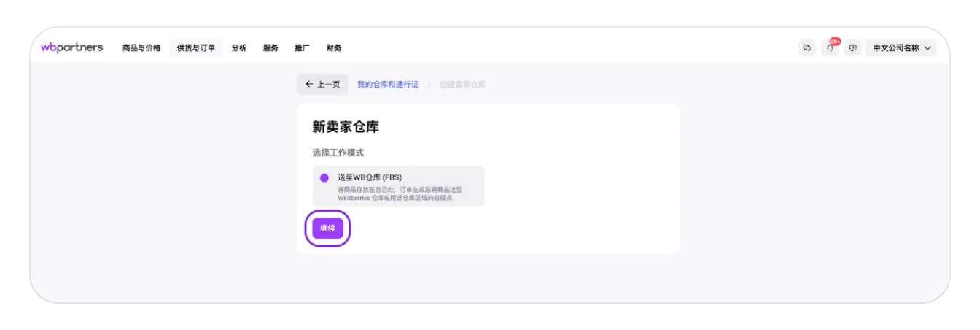The width and height of the screenshot is (980, 330).
Task: Open the 商品与价格 menu
Action: pyautogui.click(x=141, y=48)
